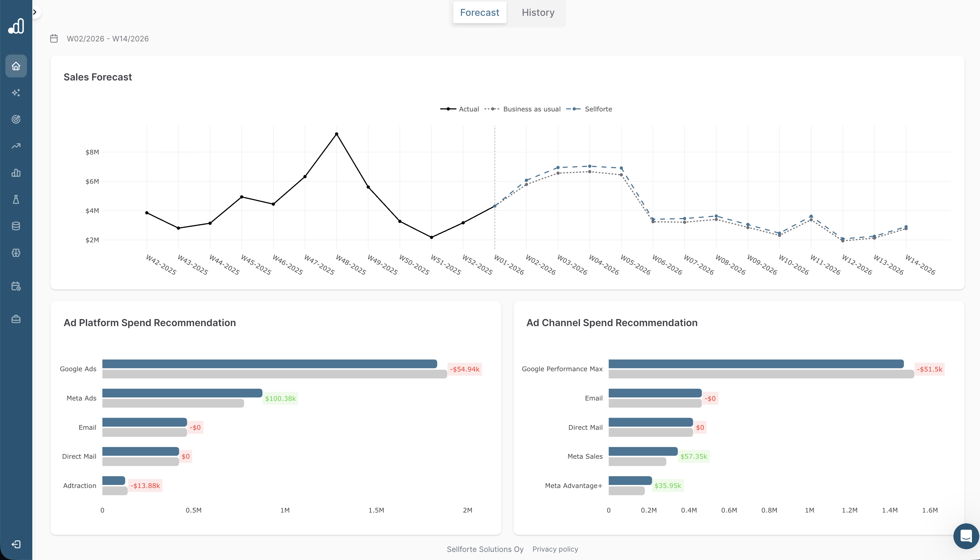Click the briefcase icon in the sidebar

[16, 319]
